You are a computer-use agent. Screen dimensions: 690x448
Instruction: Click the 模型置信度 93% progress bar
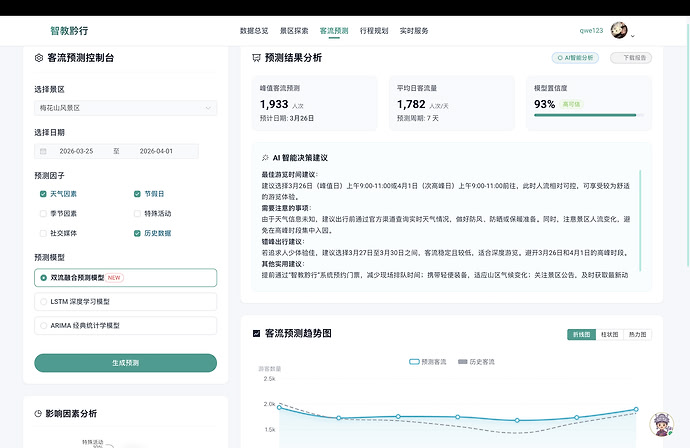point(589,115)
